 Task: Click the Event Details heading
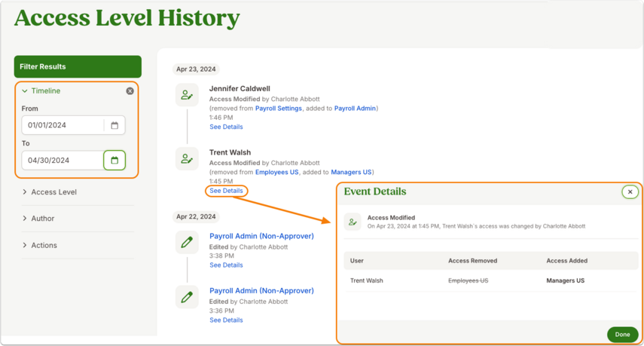pos(375,191)
